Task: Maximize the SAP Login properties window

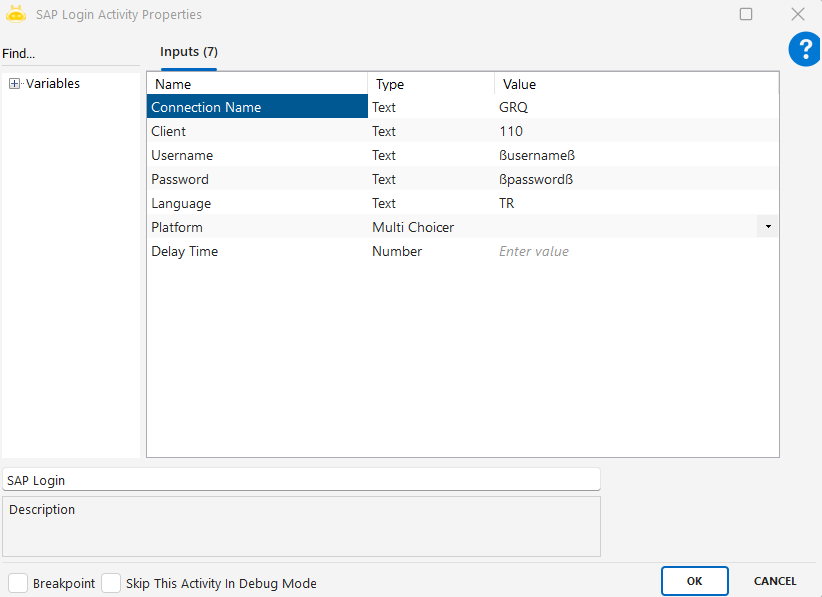Action: (746, 14)
